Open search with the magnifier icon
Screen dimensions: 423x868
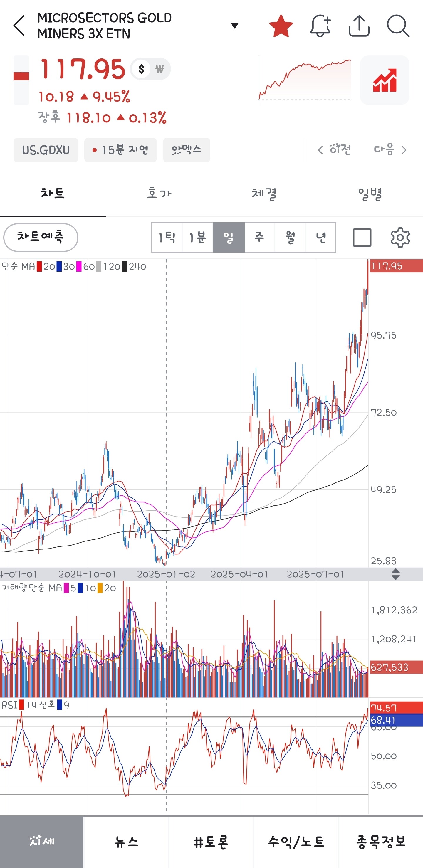[398, 26]
